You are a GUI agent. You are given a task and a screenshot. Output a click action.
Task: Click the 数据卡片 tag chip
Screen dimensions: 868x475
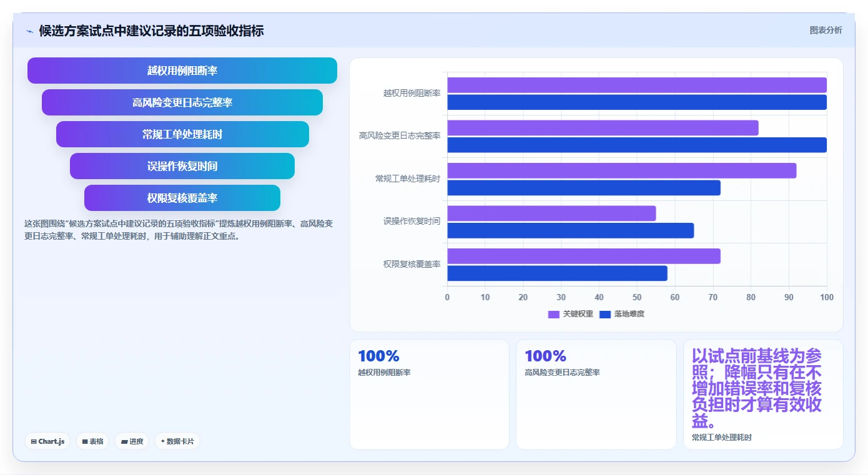[177, 441]
